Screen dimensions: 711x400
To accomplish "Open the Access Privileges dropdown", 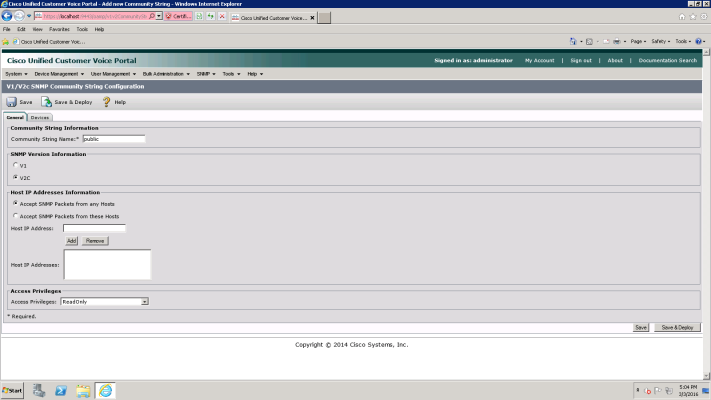I will pos(144,302).
